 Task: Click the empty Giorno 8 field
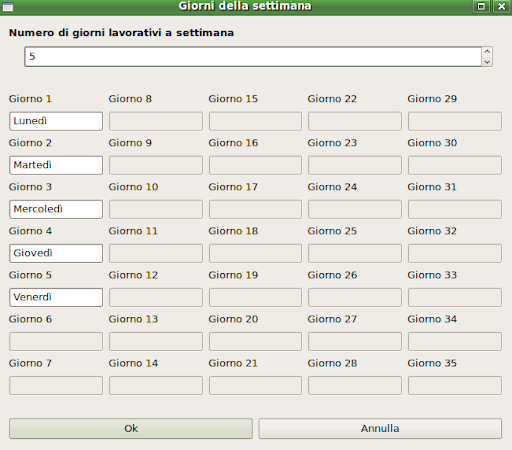[156, 121]
